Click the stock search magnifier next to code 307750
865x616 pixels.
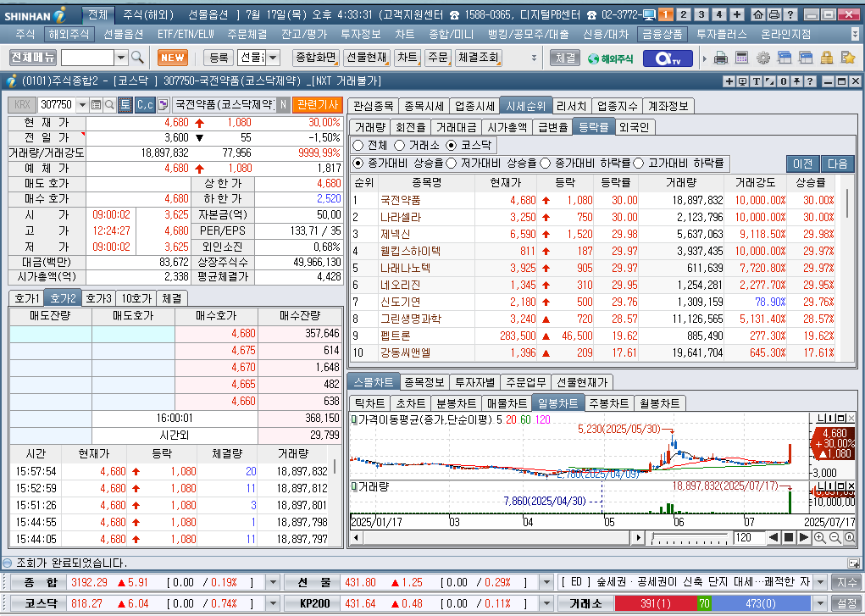click(109, 104)
